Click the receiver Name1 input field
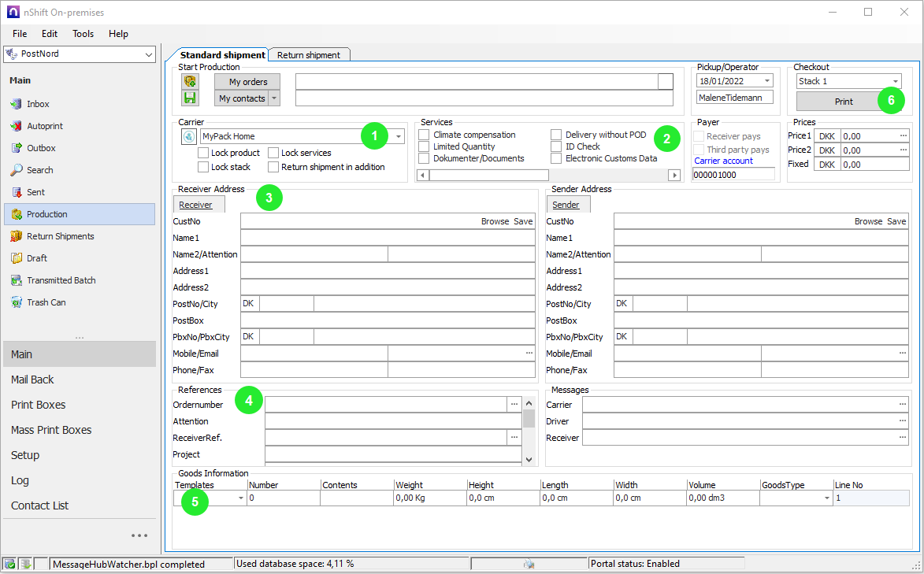The height and width of the screenshot is (574, 924). coord(388,238)
